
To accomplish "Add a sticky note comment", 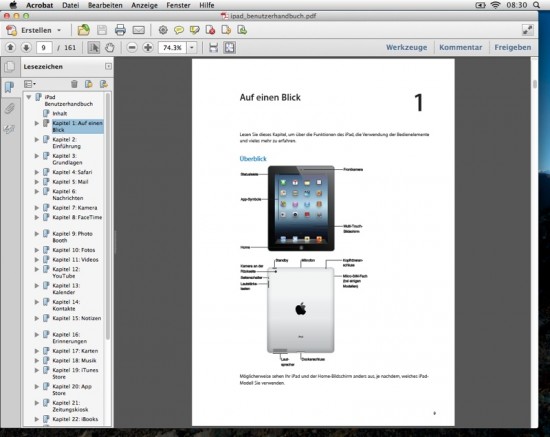I will [x=179, y=30].
